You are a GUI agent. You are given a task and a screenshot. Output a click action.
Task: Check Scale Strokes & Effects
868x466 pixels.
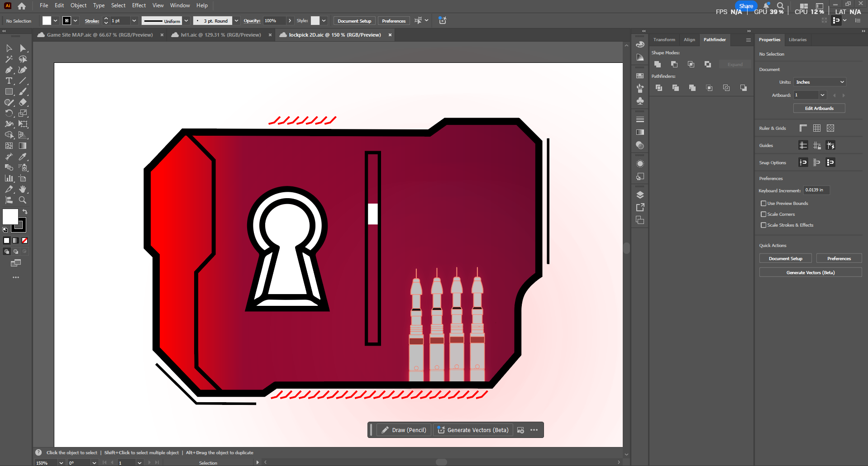[763, 225]
